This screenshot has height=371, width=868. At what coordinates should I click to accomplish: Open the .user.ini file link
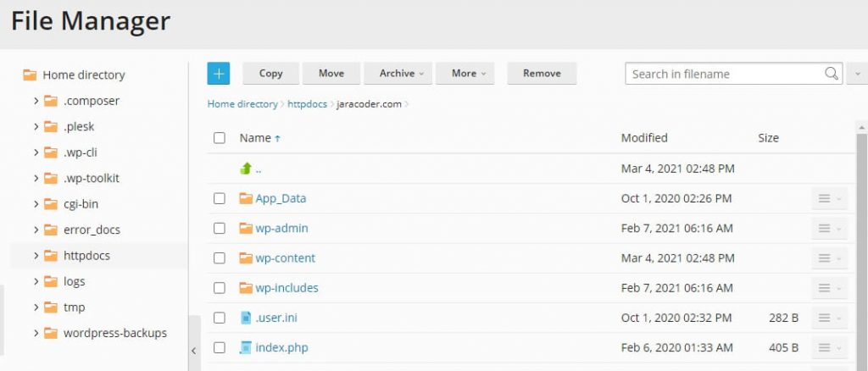(x=276, y=318)
